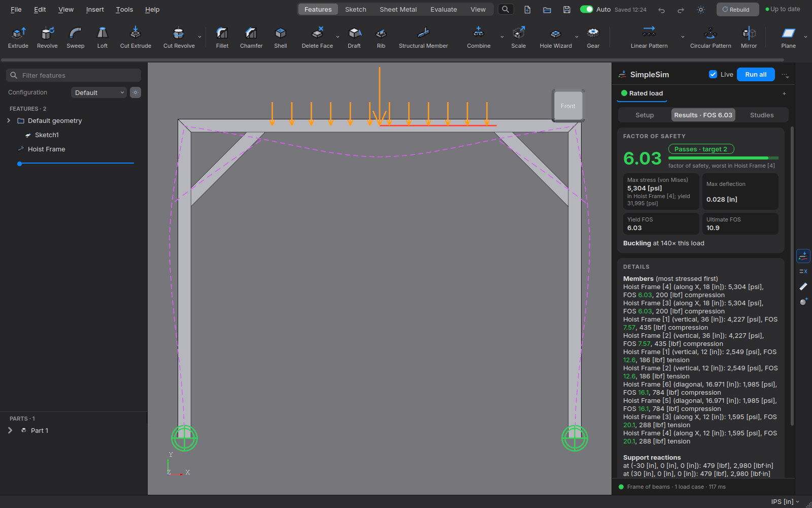Open the Scale tool
812x508 pixels.
(519, 38)
